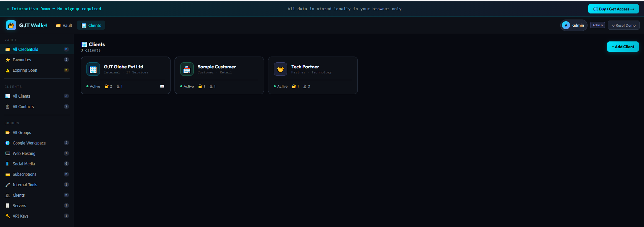
Task: Click the Sample Customer store icon
Action: pyautogui.click(x=187, y=69)
